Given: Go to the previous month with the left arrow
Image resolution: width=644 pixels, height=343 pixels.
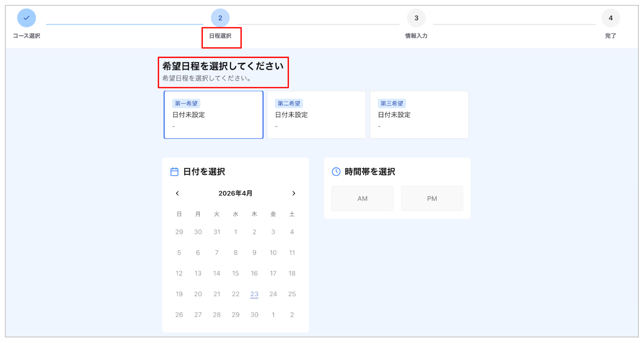Looking at the screenshot, I should coord(177,193).
